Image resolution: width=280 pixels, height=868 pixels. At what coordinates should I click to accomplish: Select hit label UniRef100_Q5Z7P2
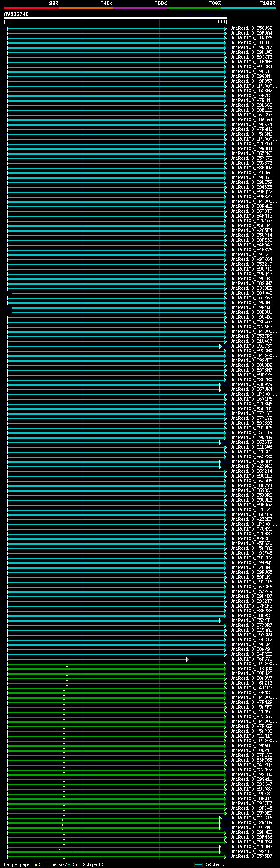[x=251, y=337]
